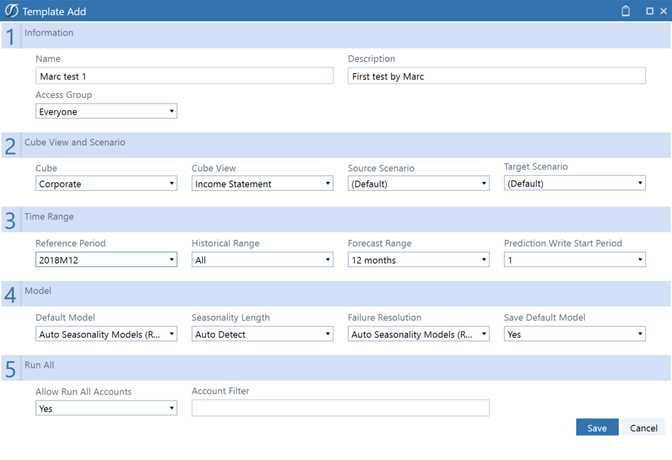Open the Cube dropdown showing Corporate
This screenshot has width=672, height=460.
coord(106,183)
